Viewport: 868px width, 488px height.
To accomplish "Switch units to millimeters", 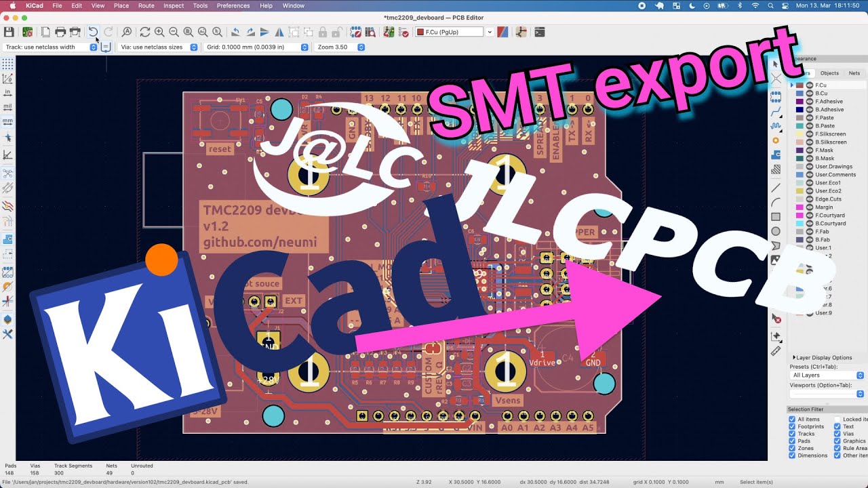I will (x=7, y=121).
